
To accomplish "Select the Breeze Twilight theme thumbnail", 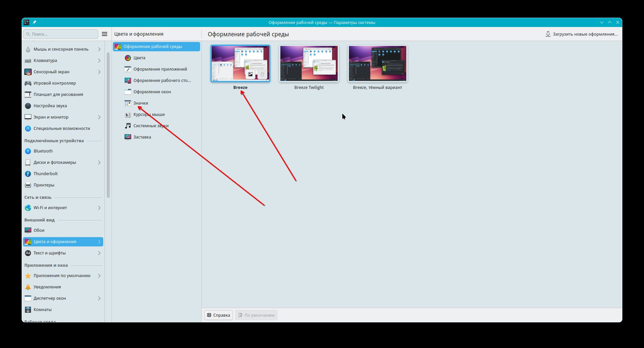I will 309,63.
